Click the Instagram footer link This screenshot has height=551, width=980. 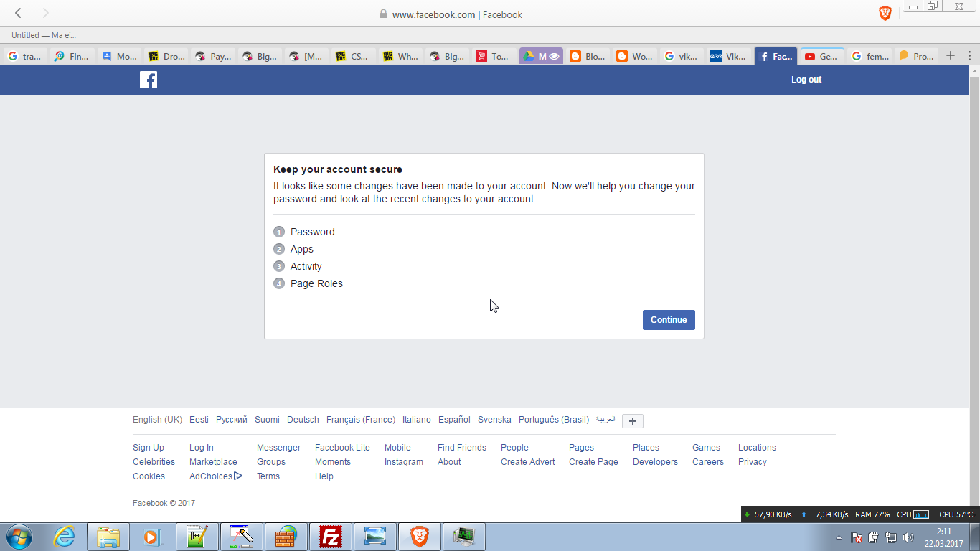tap(404, 462)
